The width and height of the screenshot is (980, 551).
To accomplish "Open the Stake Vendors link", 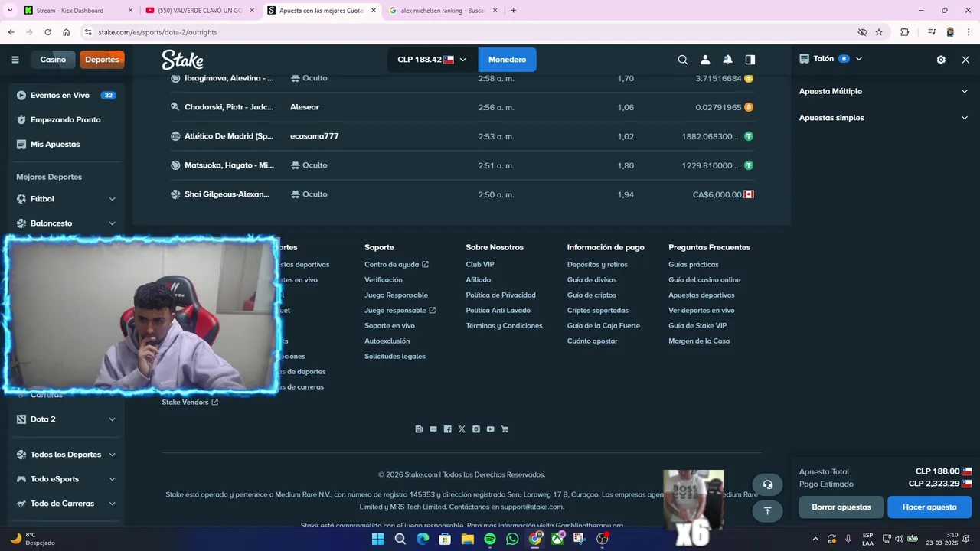I will (x=190, y=403).
